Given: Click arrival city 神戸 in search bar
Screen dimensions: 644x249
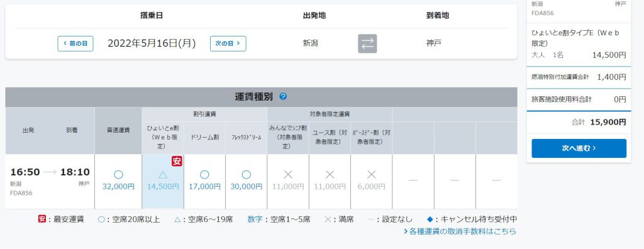Looking at the screenshot, I should tap(434, 43).
